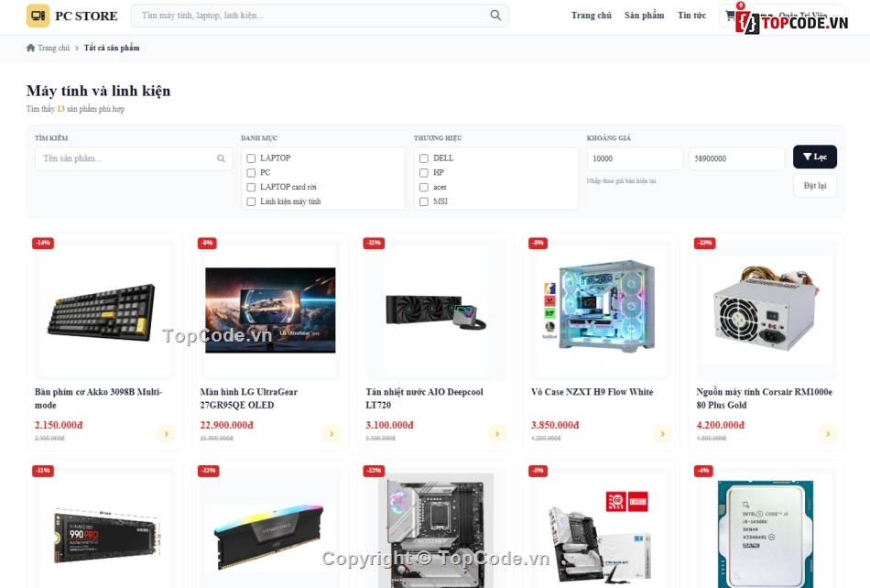Click the NZXT H9 case image
This screenshot has height=588, width=870.
pyautogui.click(x=601, y=310)
